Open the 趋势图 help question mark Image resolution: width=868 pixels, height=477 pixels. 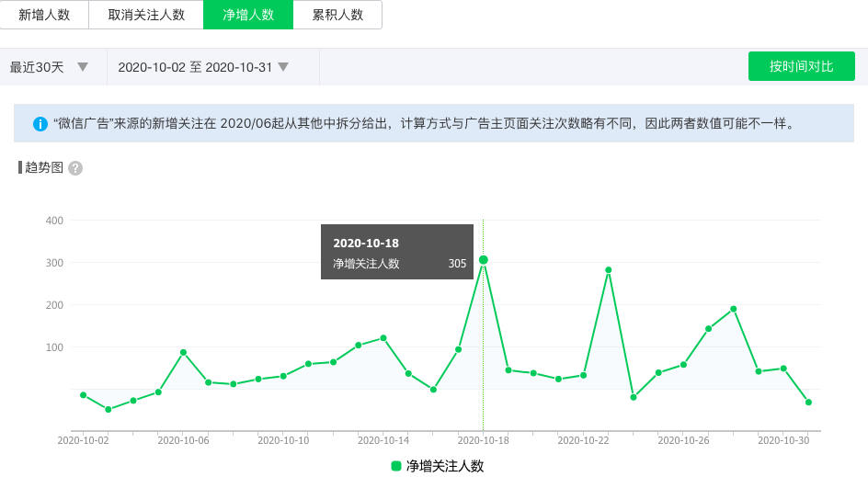click(75, 168)
